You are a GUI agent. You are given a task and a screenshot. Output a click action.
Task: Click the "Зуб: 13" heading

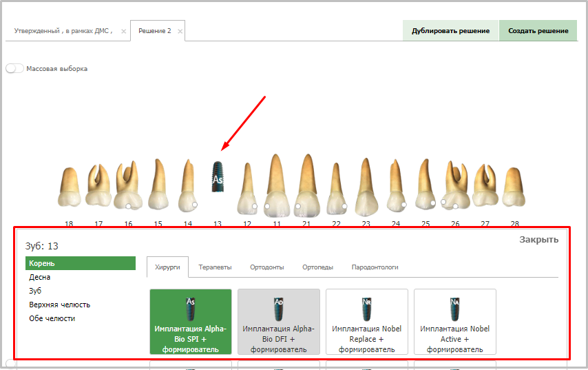[x=41, y=246]
